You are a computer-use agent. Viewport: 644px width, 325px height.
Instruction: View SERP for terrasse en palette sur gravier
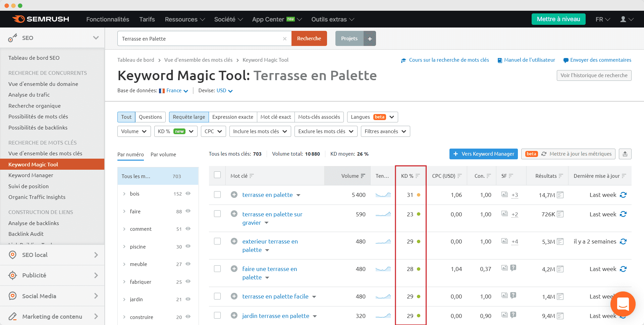click(560, 214)
